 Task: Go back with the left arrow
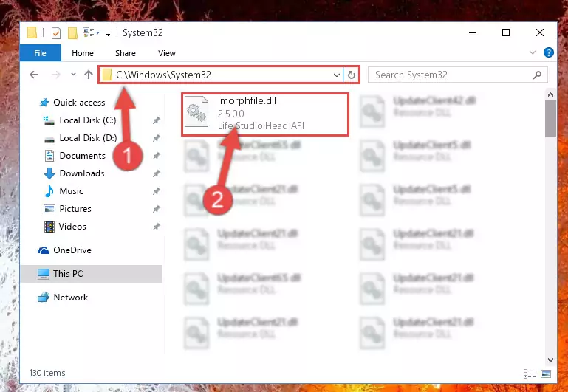click(x=34, y=75)
